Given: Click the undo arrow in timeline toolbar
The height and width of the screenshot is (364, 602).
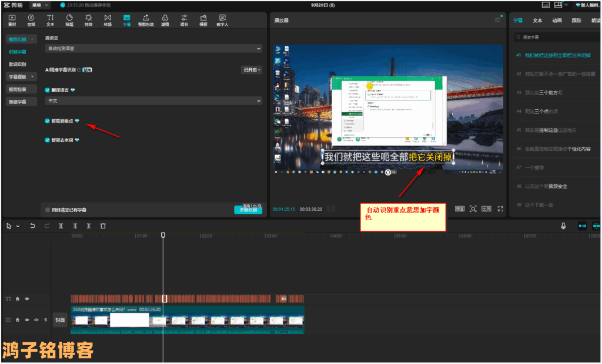Looking at the screenshot, I should point(32,225).
